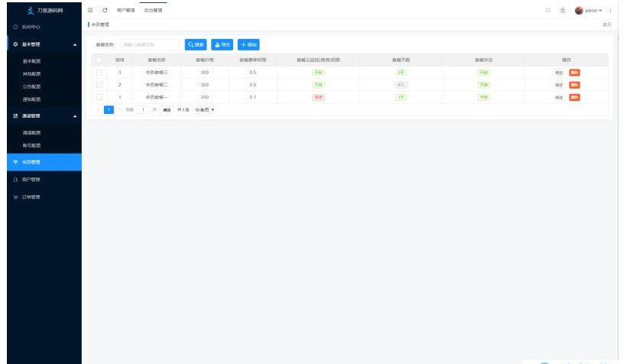
Task: Open 网络配置 in the sidebar menu
Action: [32, 74]
